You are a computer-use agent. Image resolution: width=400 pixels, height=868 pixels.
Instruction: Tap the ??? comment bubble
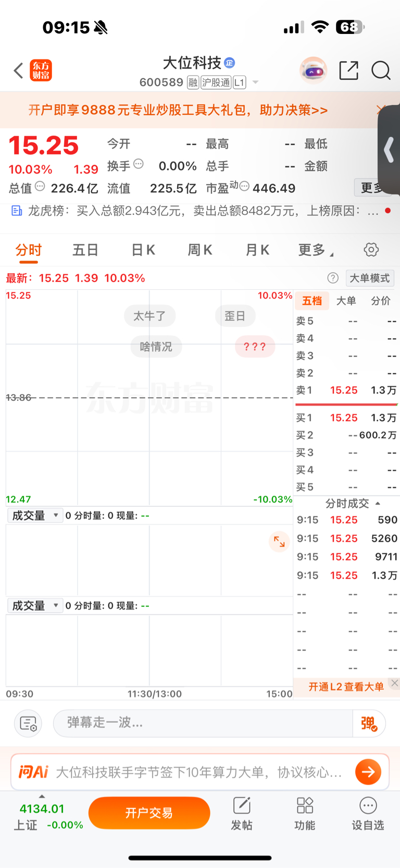(255, 347)
